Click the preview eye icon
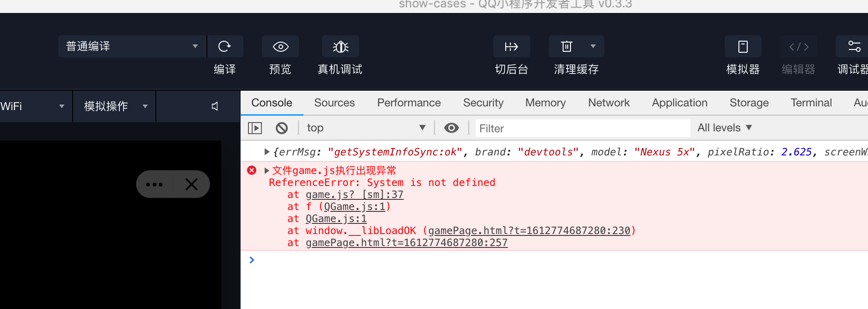 click(x=280, y=47)
